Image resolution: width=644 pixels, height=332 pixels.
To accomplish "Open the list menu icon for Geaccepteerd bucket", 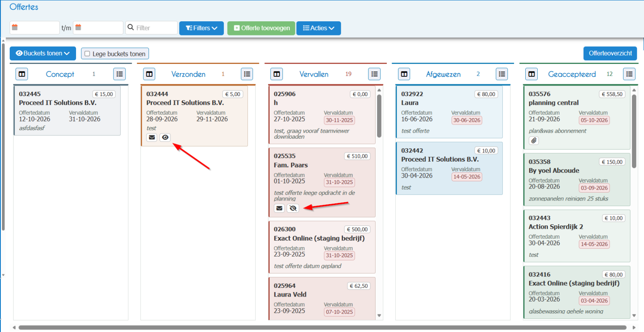I will 630,74.
